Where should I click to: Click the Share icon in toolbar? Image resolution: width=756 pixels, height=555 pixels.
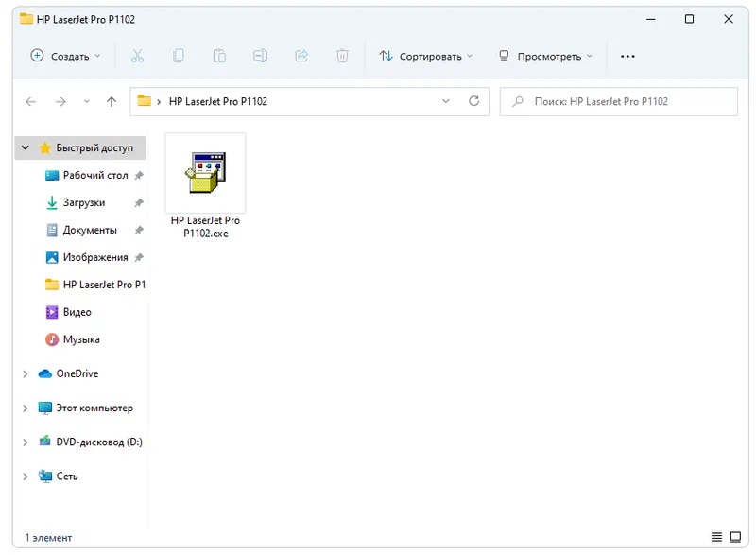(301, 56)
